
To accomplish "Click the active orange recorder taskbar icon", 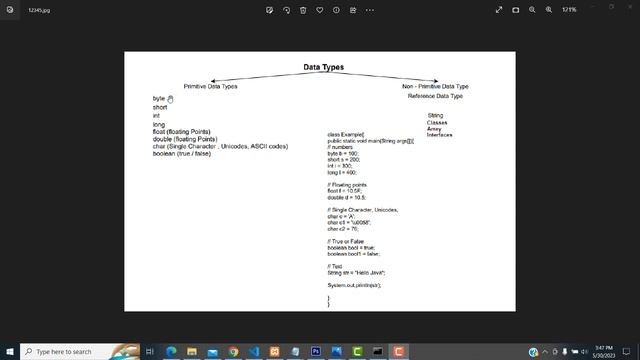I will click(x=399, y=351).
